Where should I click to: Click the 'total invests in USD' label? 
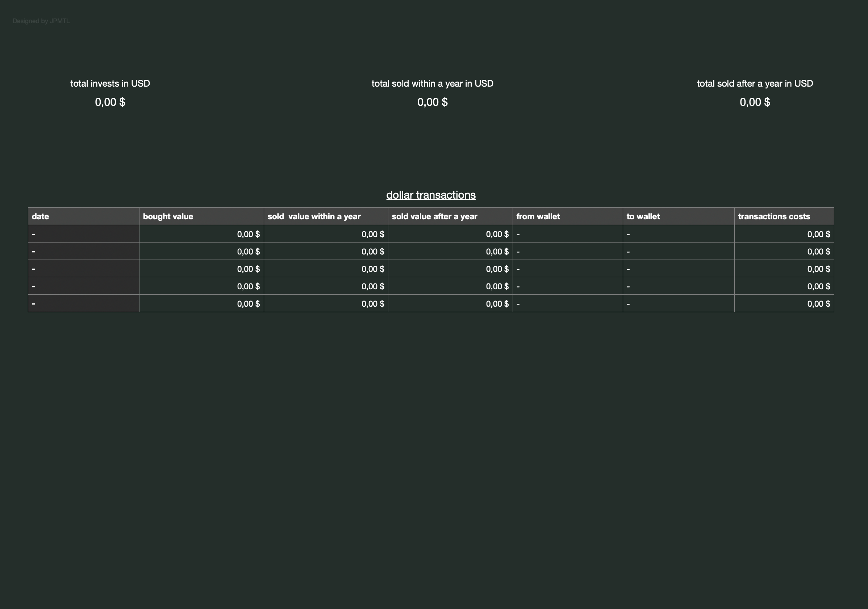pyautogui.click(x=110, y=84)
